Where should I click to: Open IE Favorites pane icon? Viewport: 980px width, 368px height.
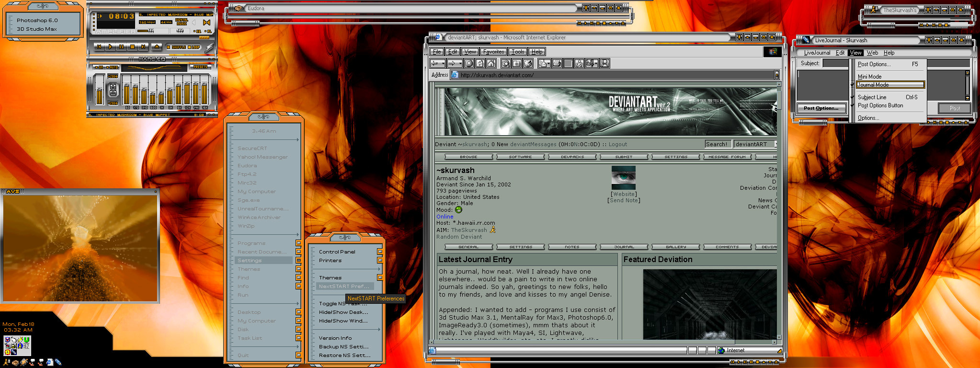[x=517, y=63]
